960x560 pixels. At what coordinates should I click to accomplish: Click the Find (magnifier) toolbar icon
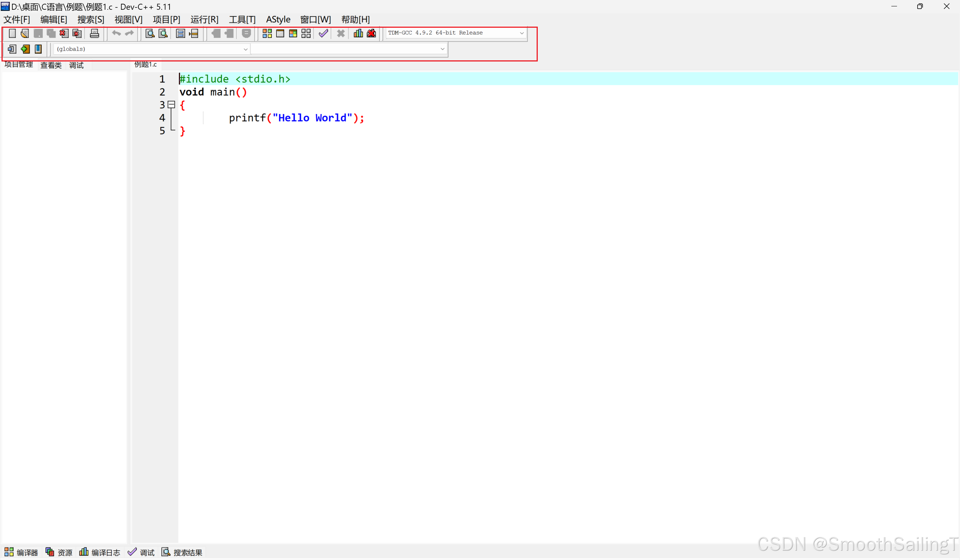(150, 33)
